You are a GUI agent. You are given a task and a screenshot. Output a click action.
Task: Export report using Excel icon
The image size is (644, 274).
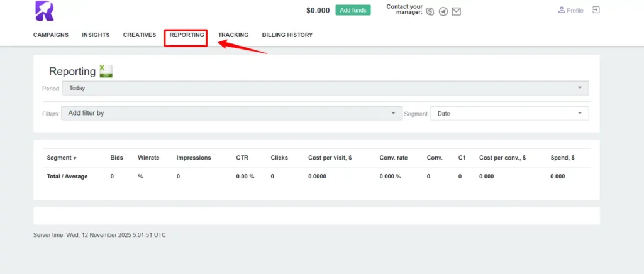[x=106, y=71]
